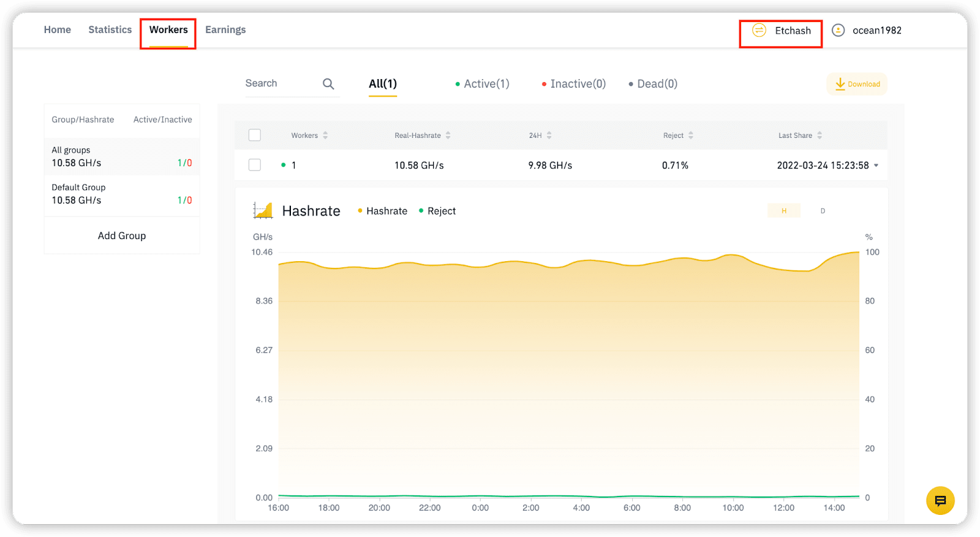Viewport: 980px width, 537px height.
Task: Open the Earnings tab
Action: click(225, 29)
